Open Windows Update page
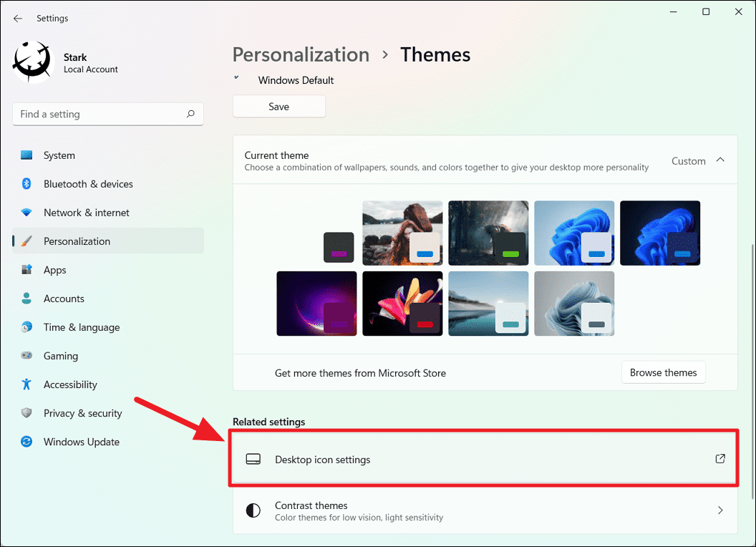The width and height of the screenshot is (756, 547). 108,441
